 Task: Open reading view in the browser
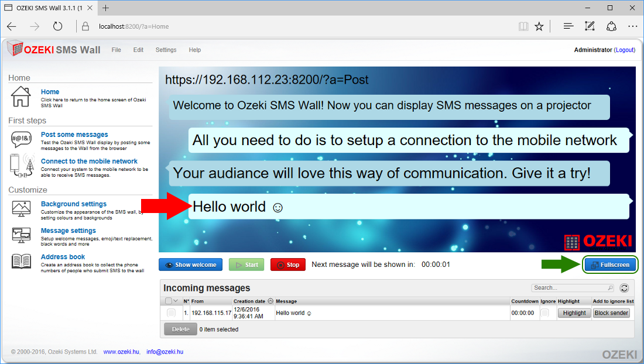(x=523, y=26)
